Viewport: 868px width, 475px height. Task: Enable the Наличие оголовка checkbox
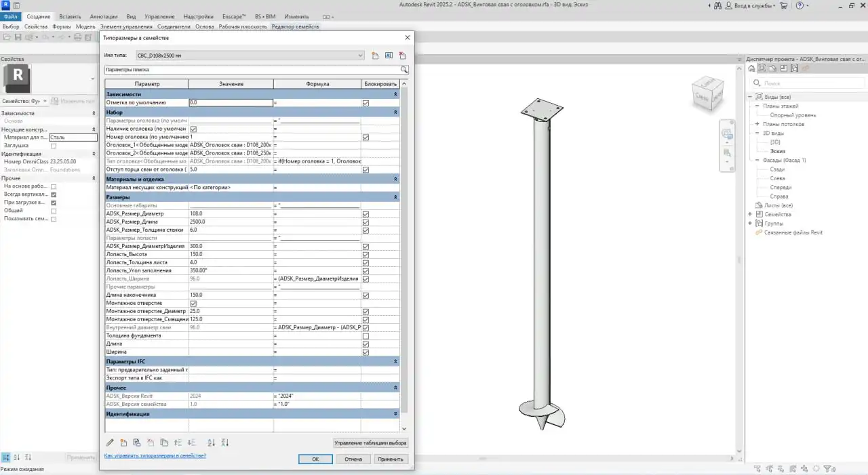[193, 128]
